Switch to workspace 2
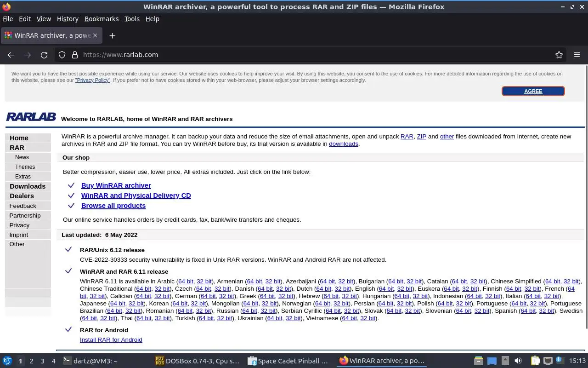588x368 pixels. click(x=31, y=361)
